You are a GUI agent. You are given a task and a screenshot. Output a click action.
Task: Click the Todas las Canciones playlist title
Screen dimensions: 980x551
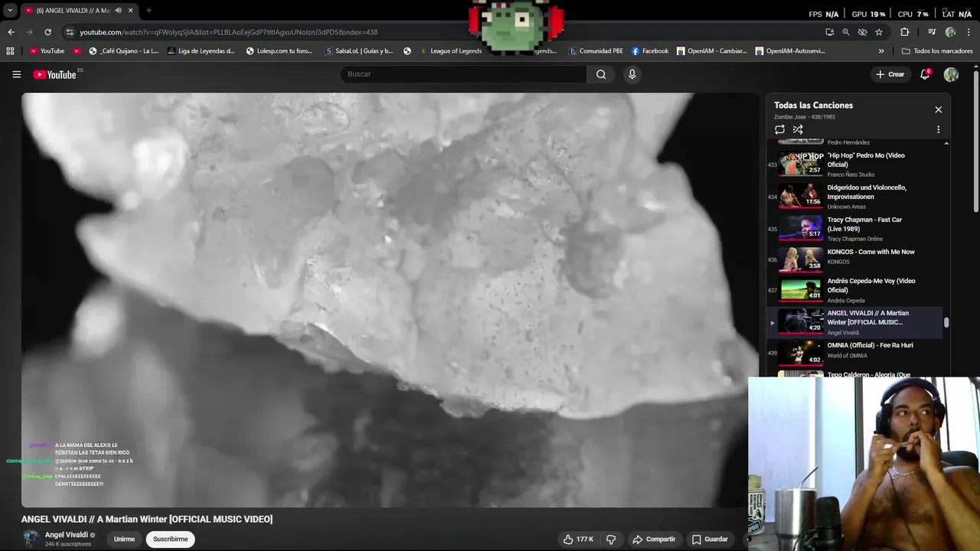[x=813, y=106]
